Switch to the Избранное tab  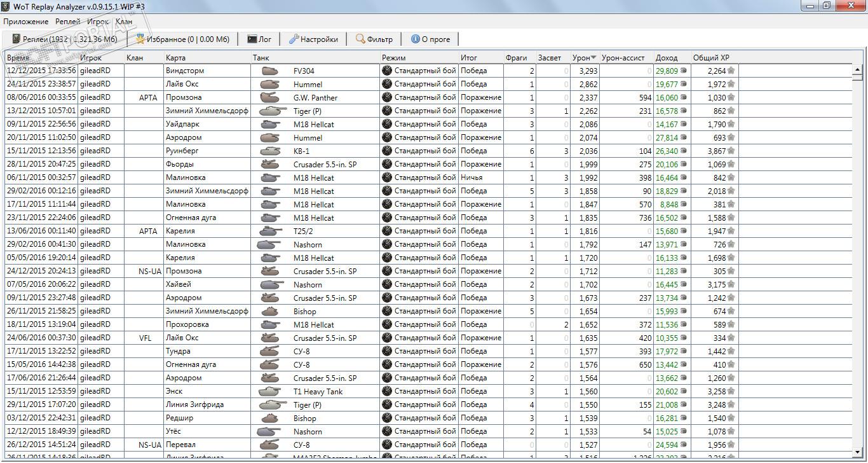[182, 39]
